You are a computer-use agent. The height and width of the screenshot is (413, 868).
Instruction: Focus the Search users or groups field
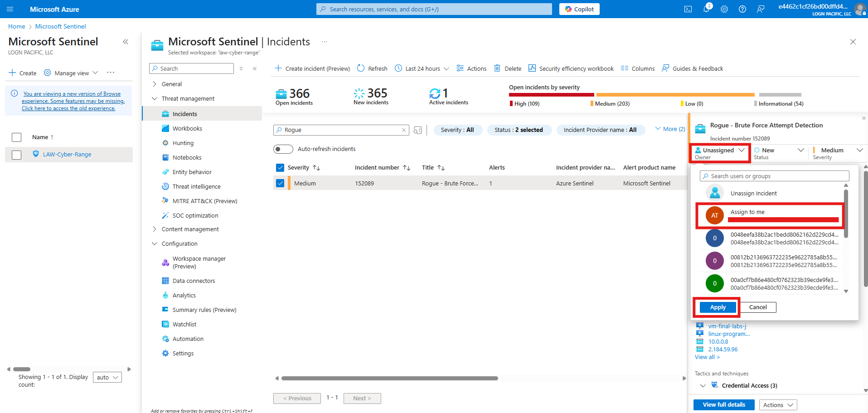click(x=775, y=176)
